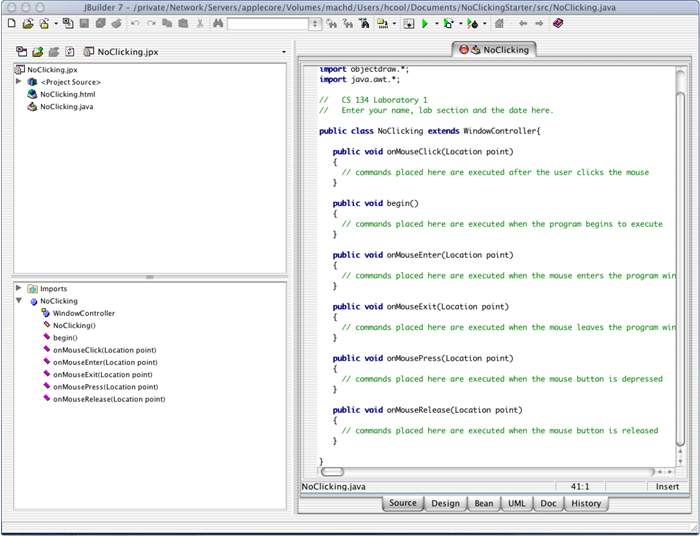
Task: Click the binoculars Find icon
Action: [218, 23]
